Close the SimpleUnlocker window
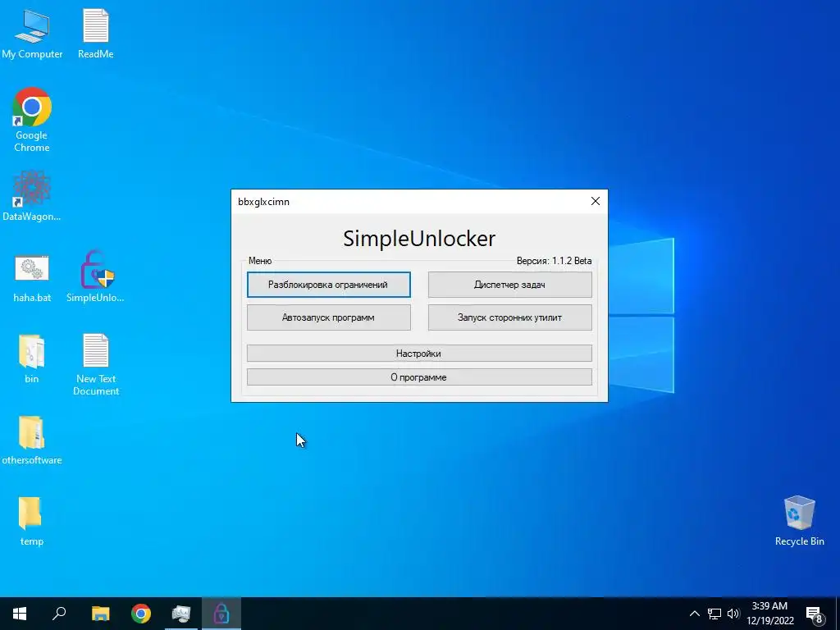The image size is (840, 630). click(x=596, y=201)
